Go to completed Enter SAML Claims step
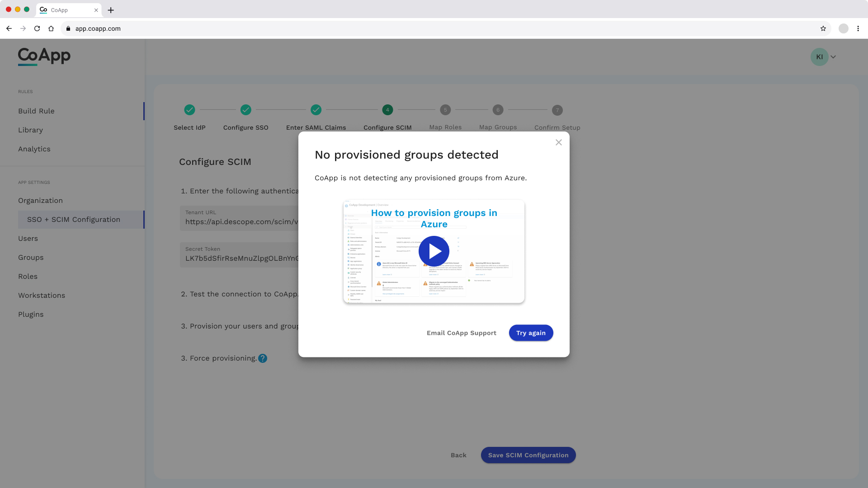868x488 pixels. pyautogui.click(x=316, y=110)
